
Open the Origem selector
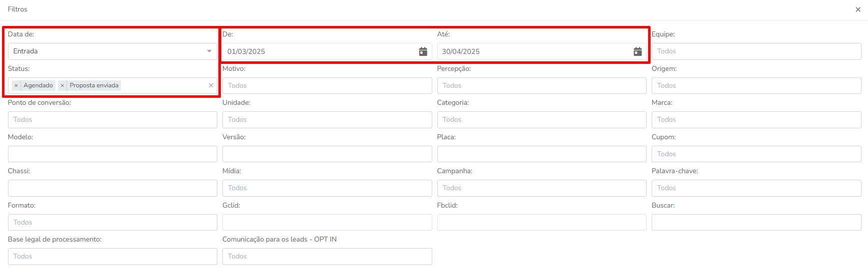[x=756, y=85]
